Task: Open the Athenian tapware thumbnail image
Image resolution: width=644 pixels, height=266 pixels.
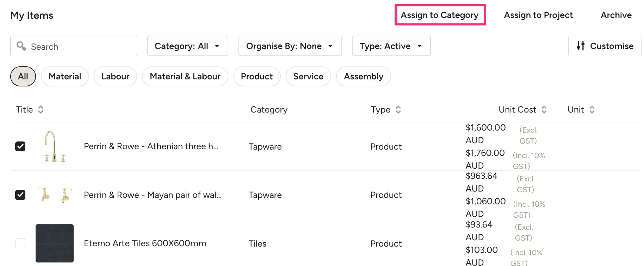Action: [55, 146]
